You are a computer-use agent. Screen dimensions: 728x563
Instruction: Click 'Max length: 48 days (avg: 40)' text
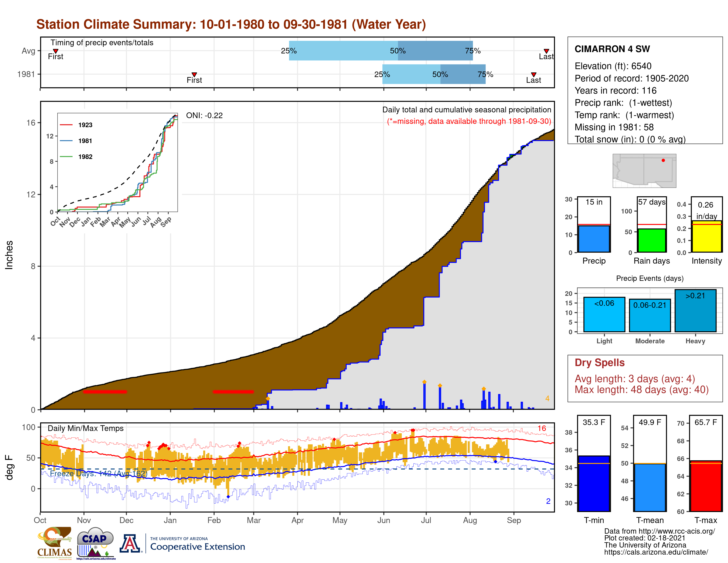tap(641, 389)
